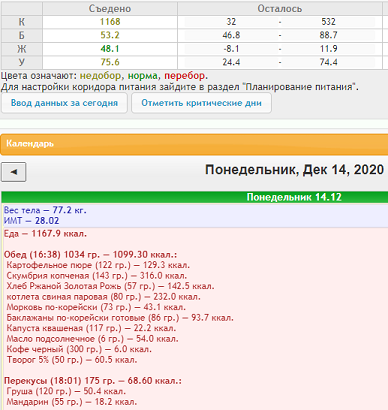Click 'ИМТ — 28.02' line

pyautogui.click(x=31, y=221)
